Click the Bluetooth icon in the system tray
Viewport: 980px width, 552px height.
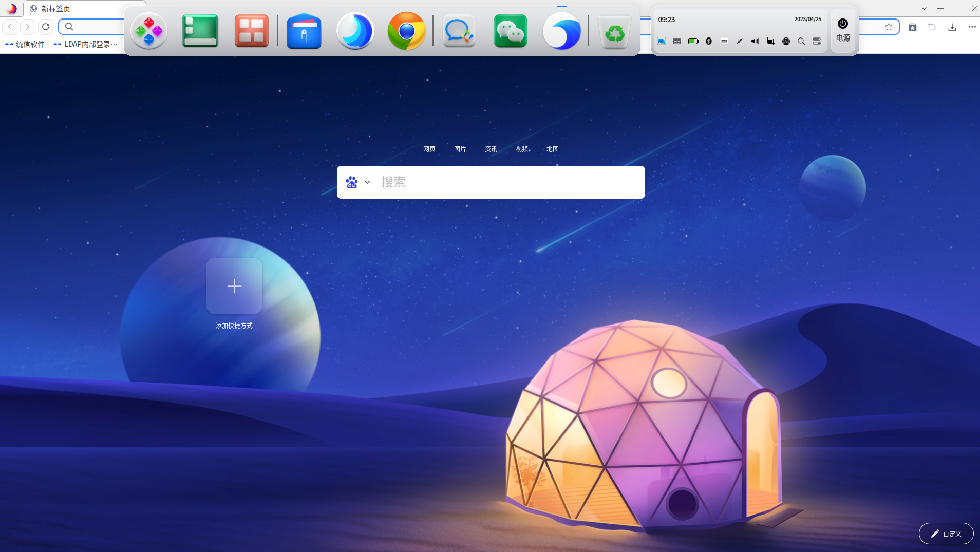point(709,41)
